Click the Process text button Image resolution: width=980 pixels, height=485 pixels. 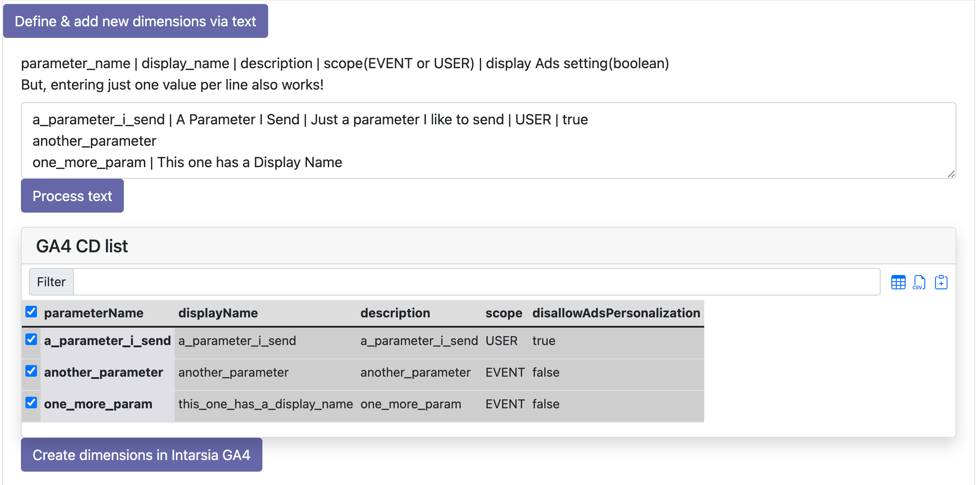point(72,196)
